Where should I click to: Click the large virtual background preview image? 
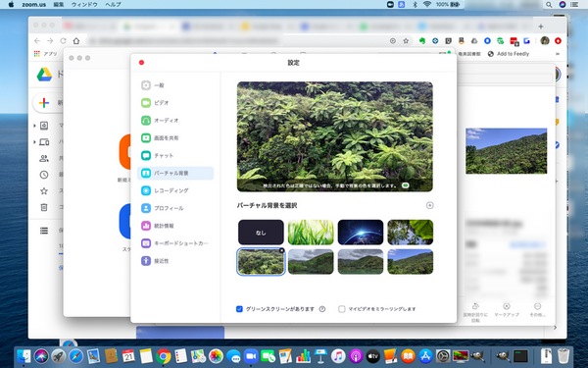click(x=335, y=136)
